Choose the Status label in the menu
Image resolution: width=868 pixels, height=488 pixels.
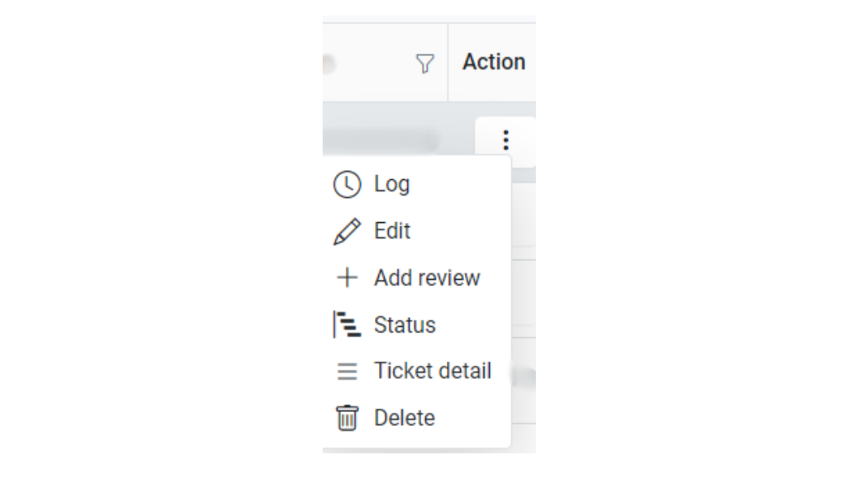click(x=405, y=325)
